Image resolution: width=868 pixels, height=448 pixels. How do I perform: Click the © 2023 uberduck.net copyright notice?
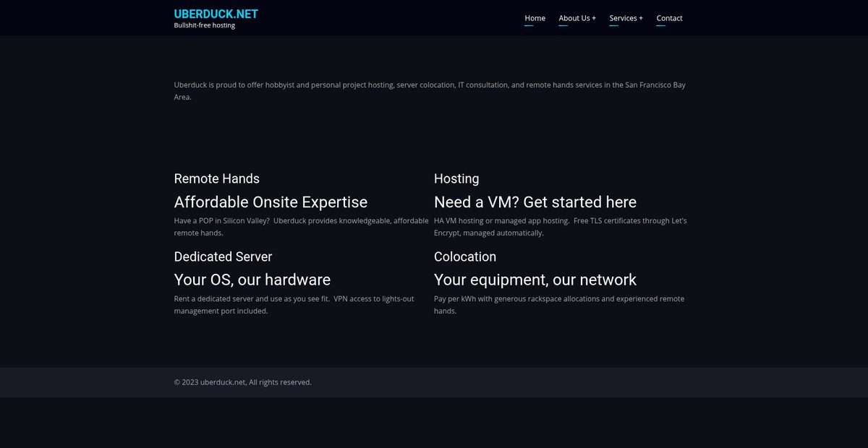tap(243, 382)
